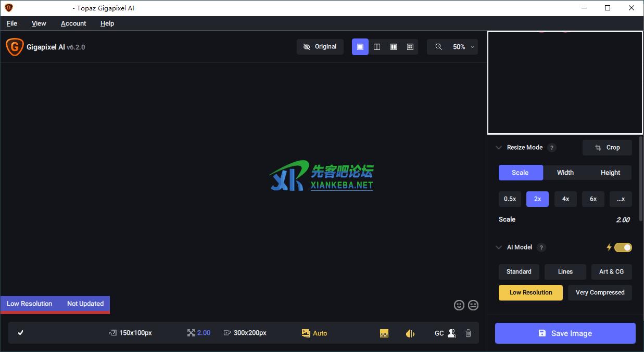644x352 pixels.
Task: Switch to split comparison view icon
Action: coord(376,46)
